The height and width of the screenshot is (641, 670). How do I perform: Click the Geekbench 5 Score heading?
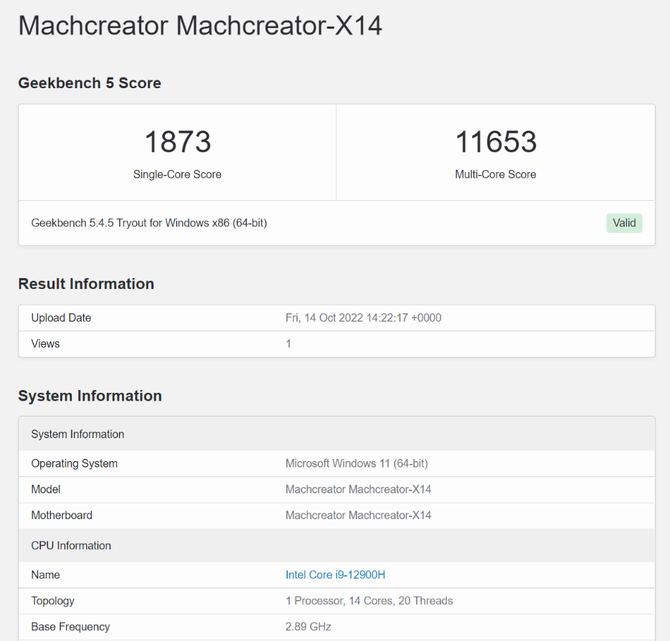pos(90,83)
